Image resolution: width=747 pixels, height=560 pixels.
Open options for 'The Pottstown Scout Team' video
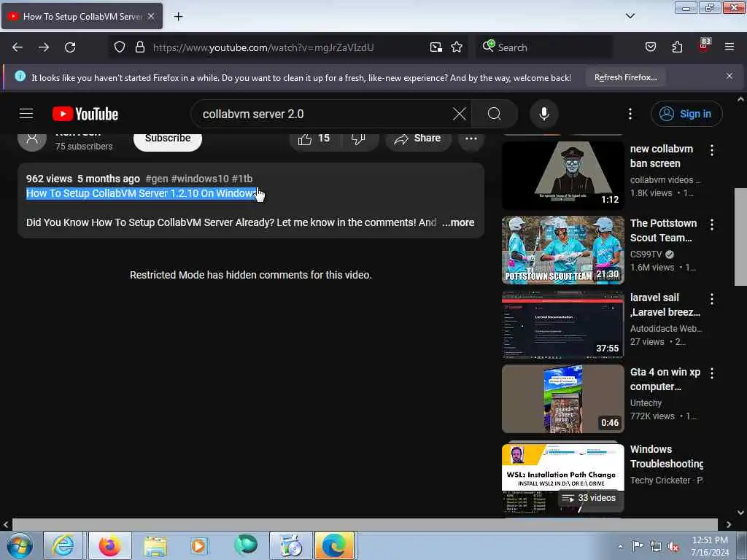point(712,225)
